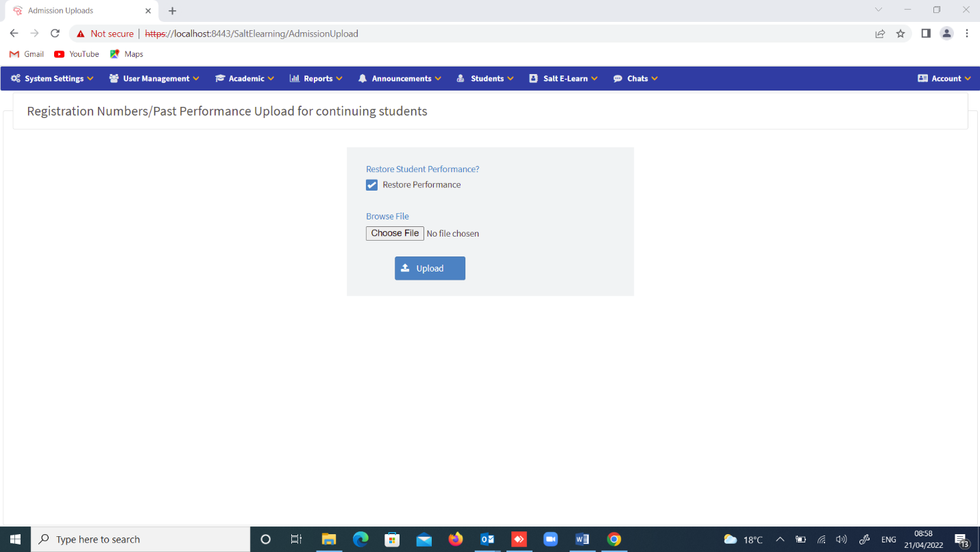Open the Gmail bookmark link
The width and height of the screenshot is (980, 552).
pos(26,54)
